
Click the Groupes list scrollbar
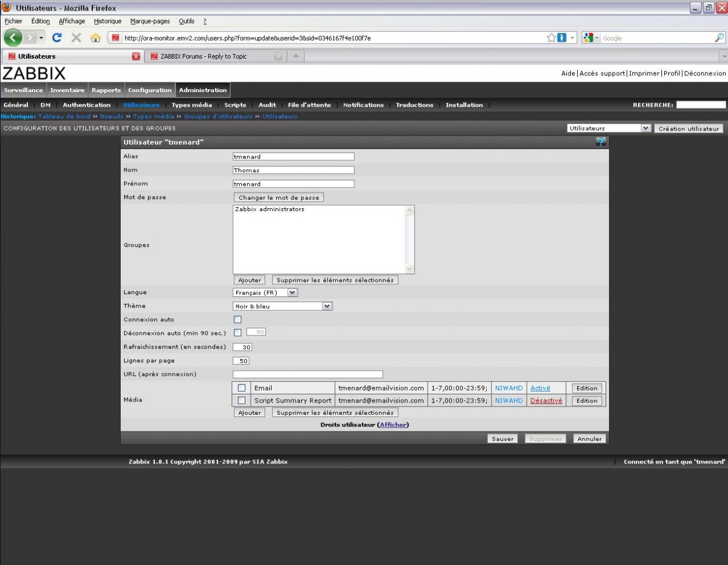tap(410, 239)
